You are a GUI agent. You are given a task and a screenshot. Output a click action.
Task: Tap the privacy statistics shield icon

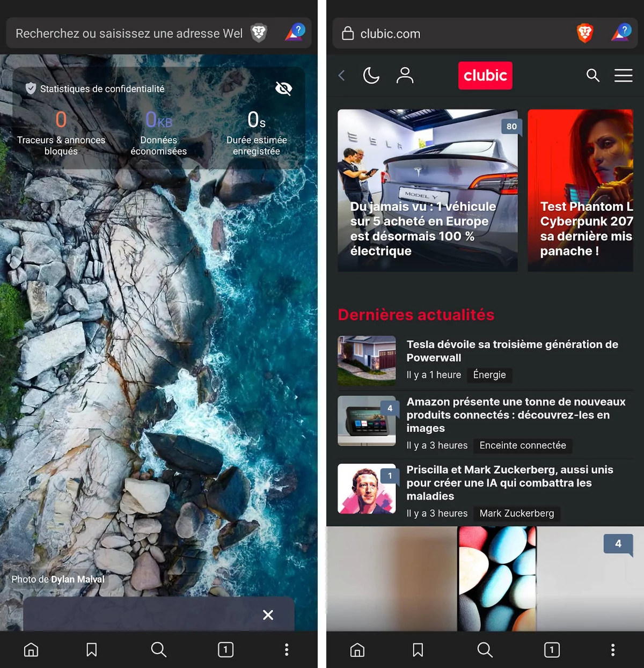coord(31,89)
